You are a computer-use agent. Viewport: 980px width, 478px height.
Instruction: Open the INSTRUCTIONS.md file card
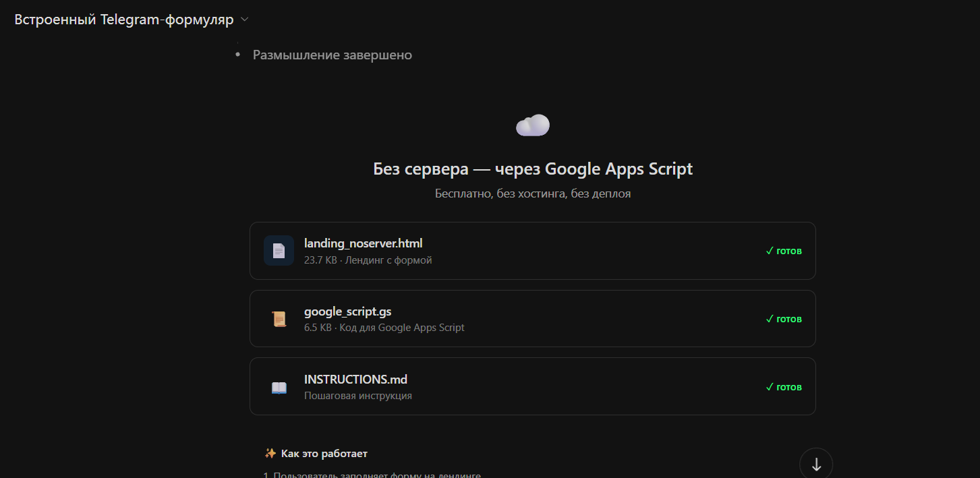coord(532,386)
